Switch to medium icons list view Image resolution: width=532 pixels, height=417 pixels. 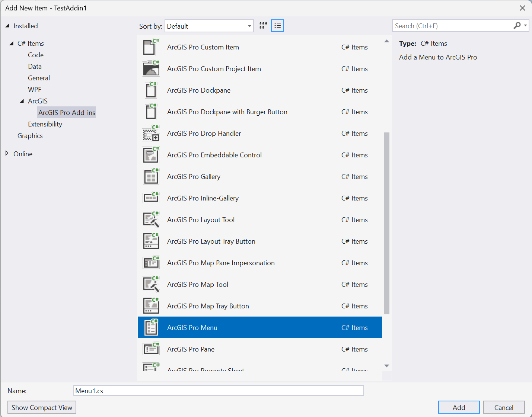277,26
